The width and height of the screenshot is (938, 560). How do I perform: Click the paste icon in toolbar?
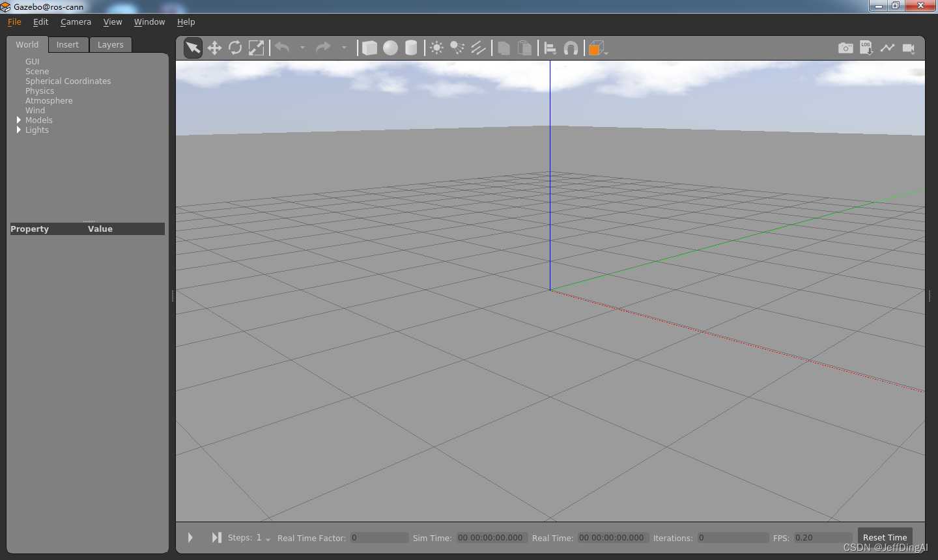[x=524, y=48]
